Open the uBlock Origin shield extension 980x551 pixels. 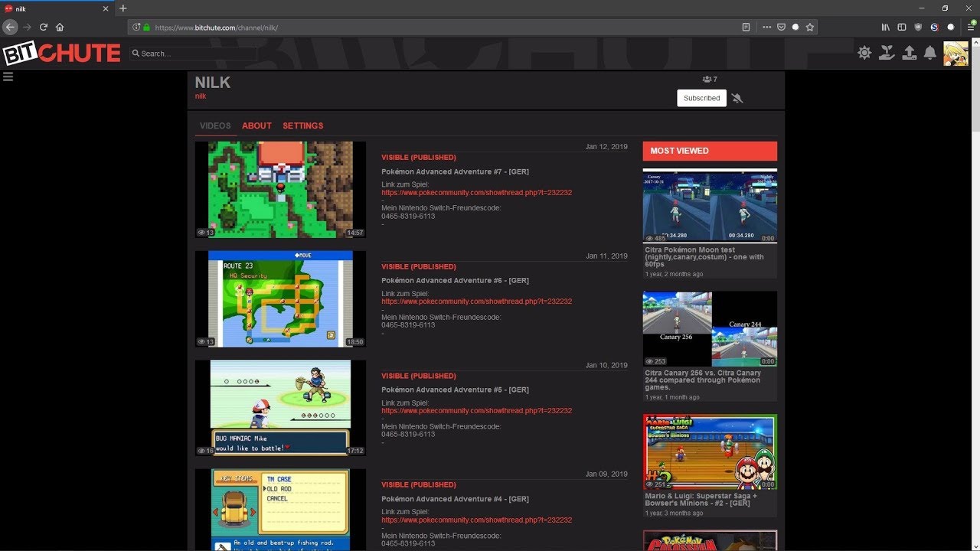pos(919,27)
